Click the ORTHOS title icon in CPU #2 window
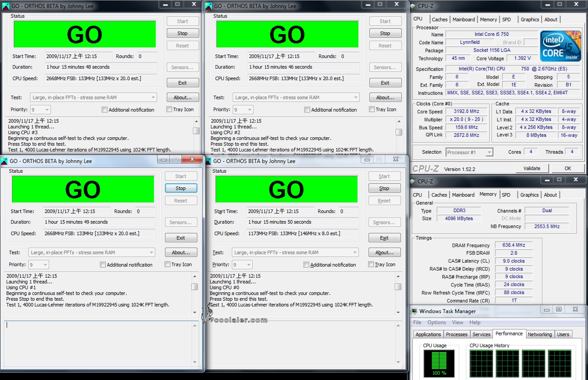Viewport: 588px width, 380px height. [x=208, y=6]
